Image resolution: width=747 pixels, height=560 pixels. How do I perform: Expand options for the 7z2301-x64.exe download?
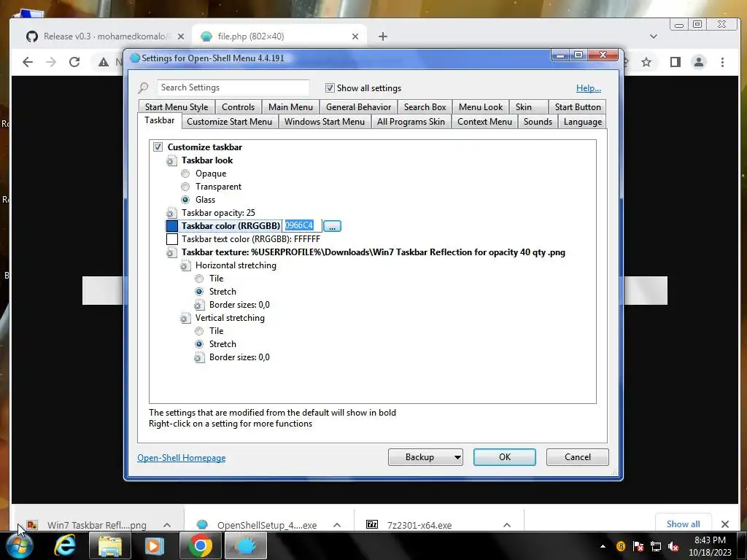point(507,525)
